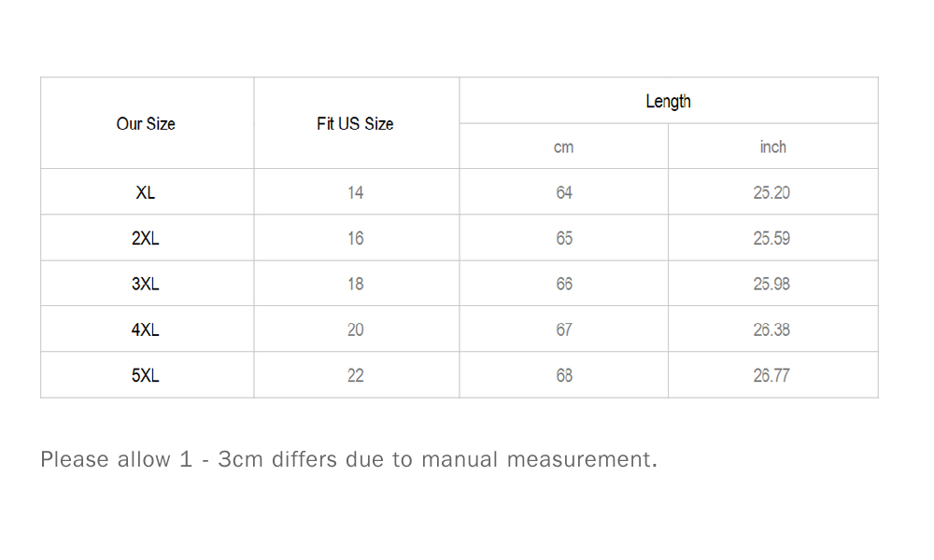This screenshot has width=934, height=560.
Task: Click the Fit US Size header
Action: click(x=355, y=124)
